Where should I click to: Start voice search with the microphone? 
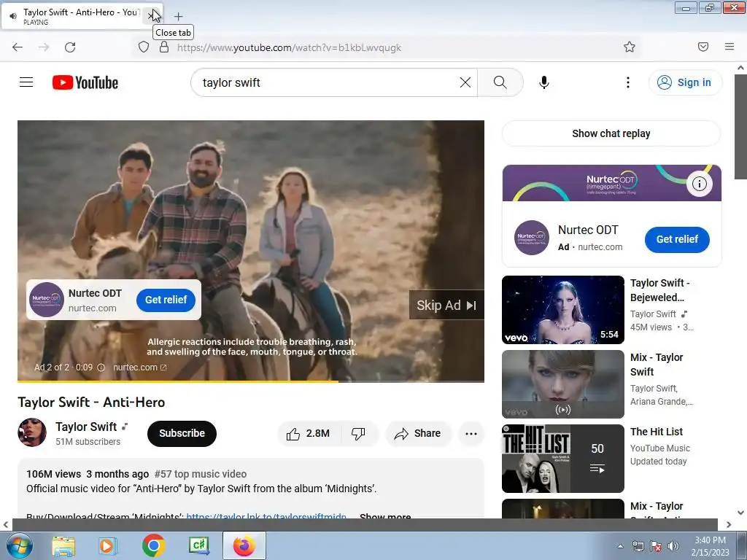coord(544,82)
